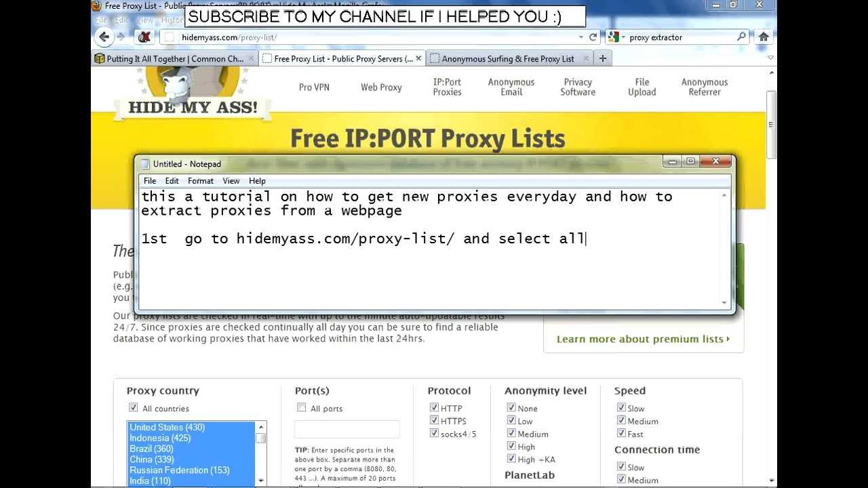Image resolution: width=868 pixels, height=488 pixels.
Task: Uncheck the All countries checkbox
Action: pyautogui.click(x=133, y=408)
